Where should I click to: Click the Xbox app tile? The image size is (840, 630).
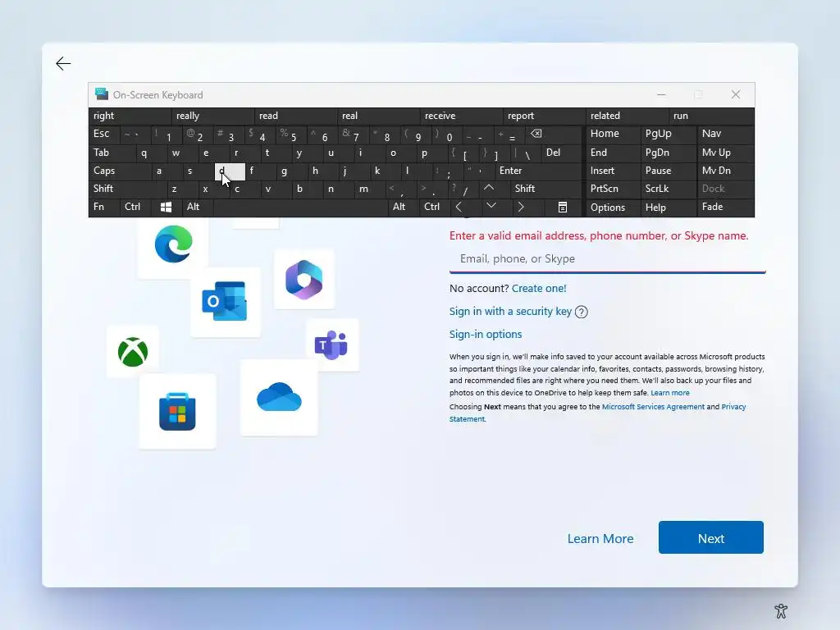point(132,351)
